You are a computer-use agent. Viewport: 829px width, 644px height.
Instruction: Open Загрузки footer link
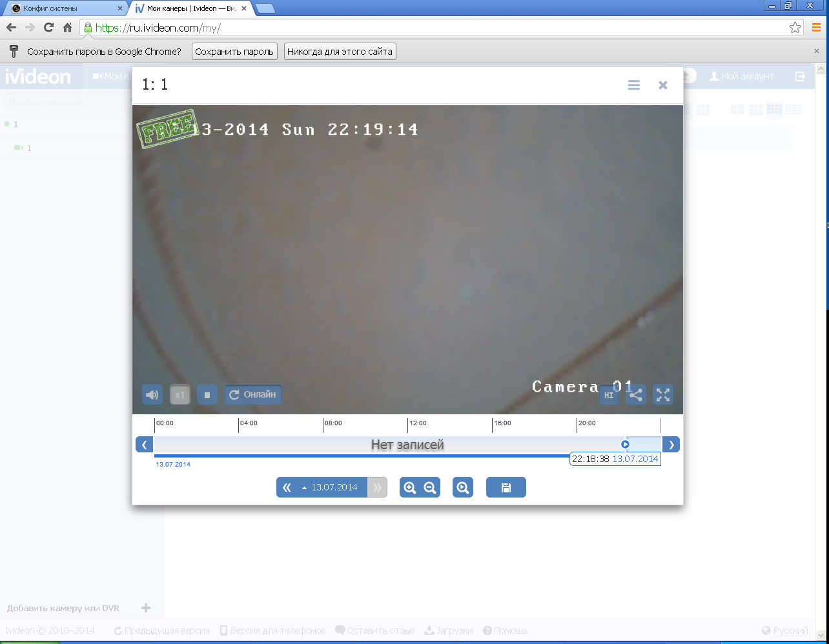448,630
